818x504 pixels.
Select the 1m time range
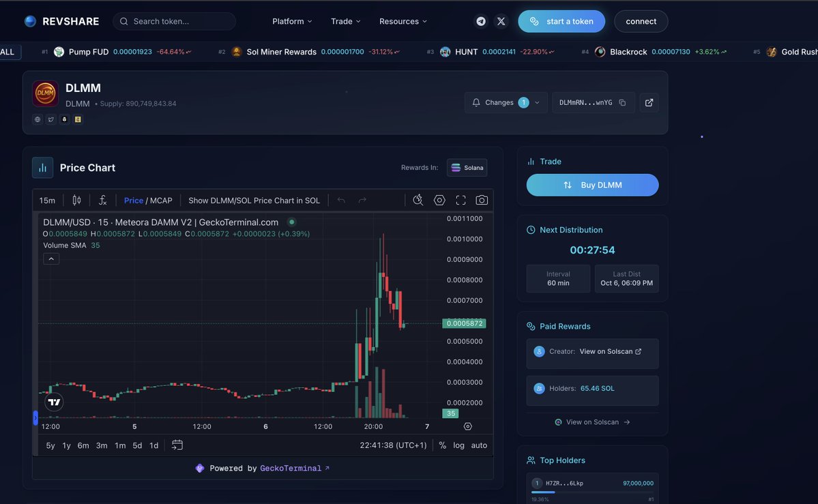[x=120, y=445]
